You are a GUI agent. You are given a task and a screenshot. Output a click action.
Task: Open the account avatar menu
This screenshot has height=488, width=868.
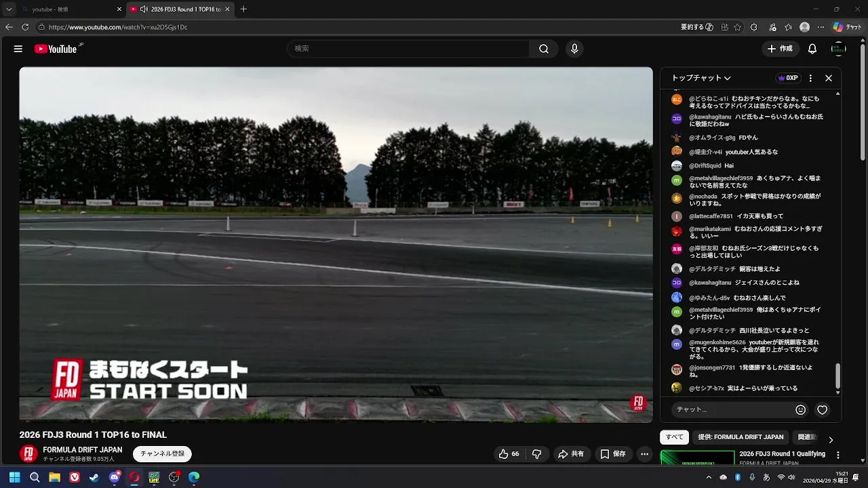pos(839,49)
